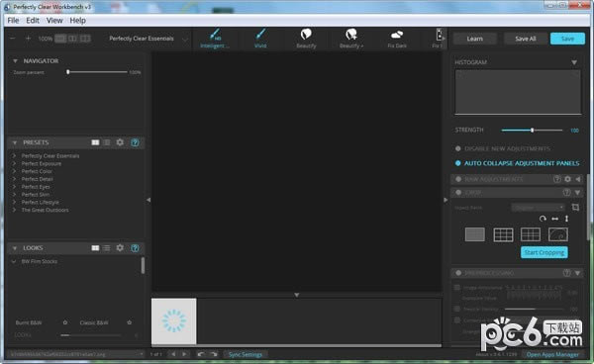Go to next image arrow
This screenshot has height=364, width=594.
point(184,354)
